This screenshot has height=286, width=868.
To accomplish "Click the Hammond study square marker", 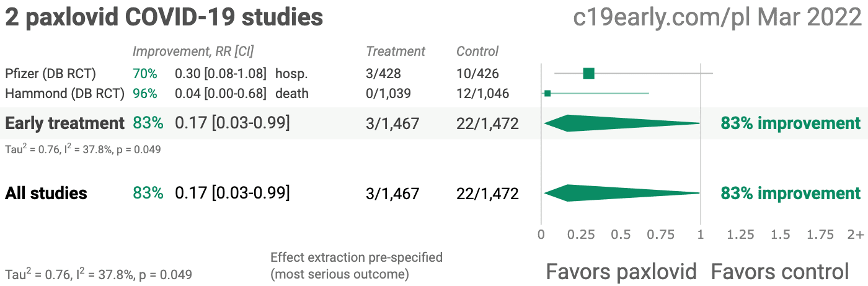I will (547, 94).
